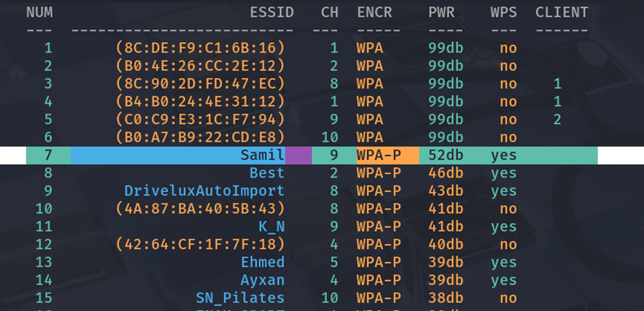Click MAC address 8C:DE:F9:C1:6B:16
The width and height of the screenshot is (644, 311).
(200, 48)
